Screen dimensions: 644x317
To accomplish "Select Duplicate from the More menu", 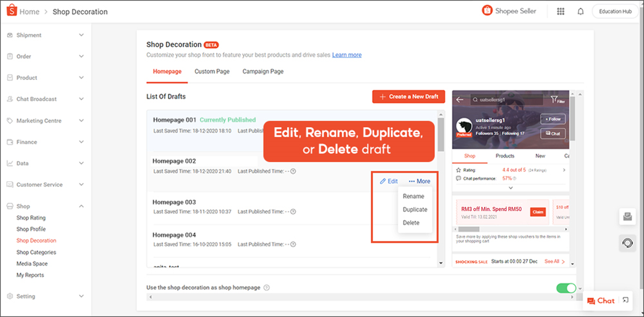I will tap(415, 210).
